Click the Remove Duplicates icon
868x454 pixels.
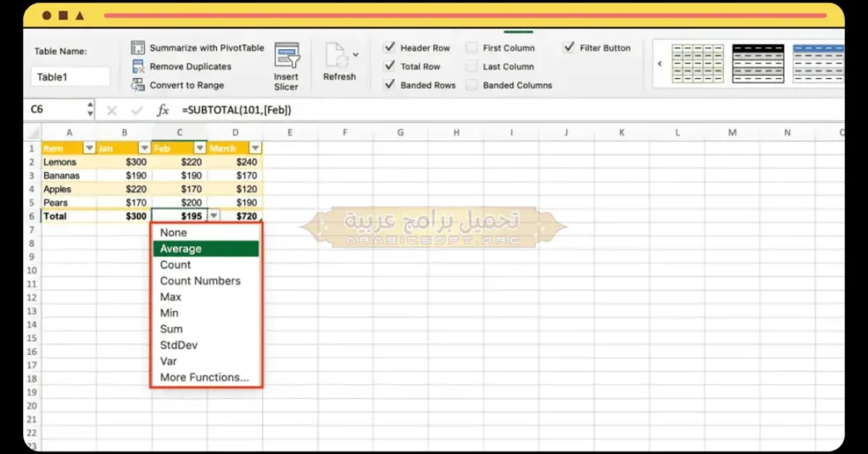pyautogui.click(x=138, y=66)
